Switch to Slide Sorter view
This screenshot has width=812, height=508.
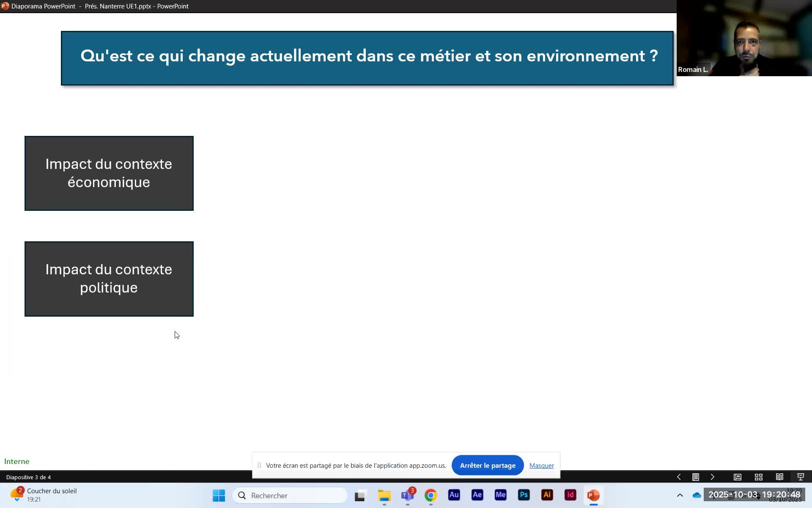point(759,477)
